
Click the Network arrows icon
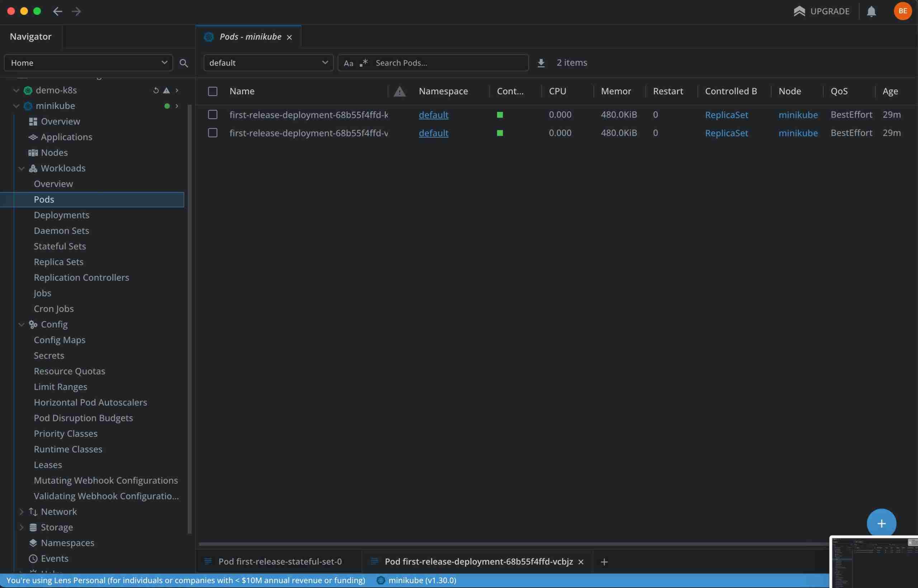33,512
